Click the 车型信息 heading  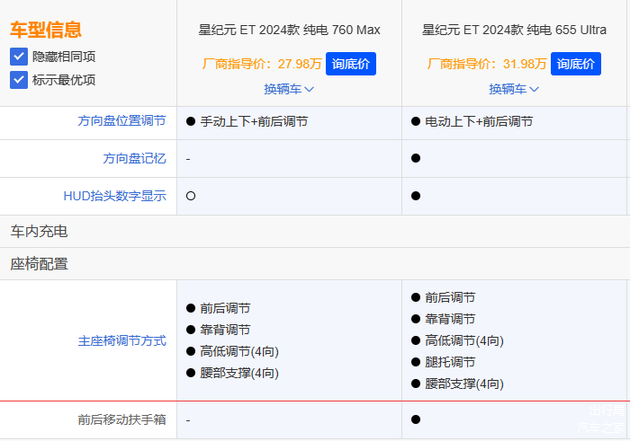pyautogui.click(x=46, y=30)
